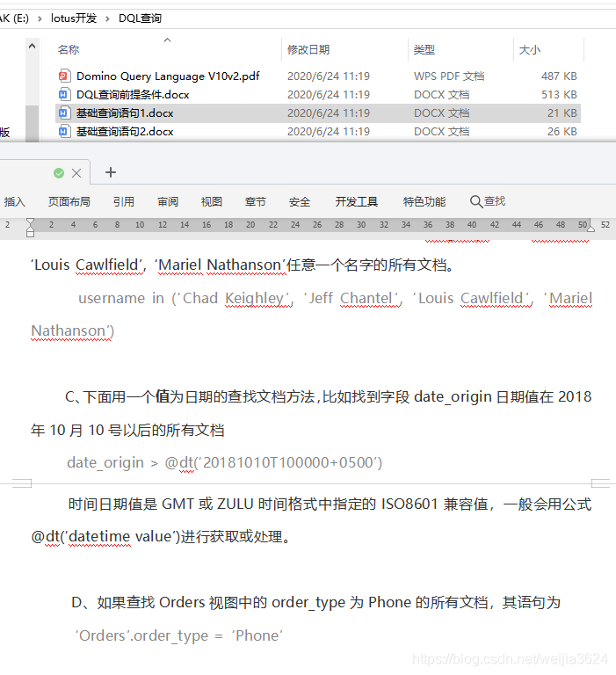Click the left indent marker on the ruler
Image resolution: width=616 pixels, height=675 pixels.
coord(30,228)
